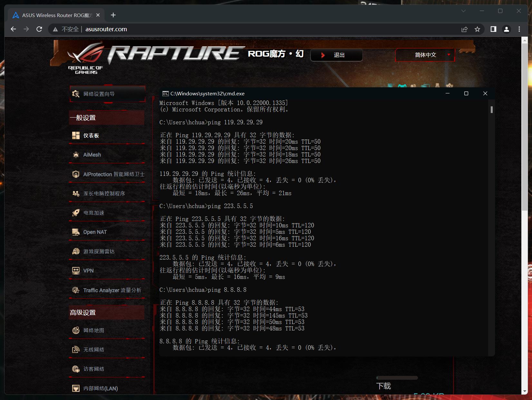Open the Dashboard (仪表板) page
The width and height of the screenshot is (532, 400).
pyautogui.click(x=91, y=136)
